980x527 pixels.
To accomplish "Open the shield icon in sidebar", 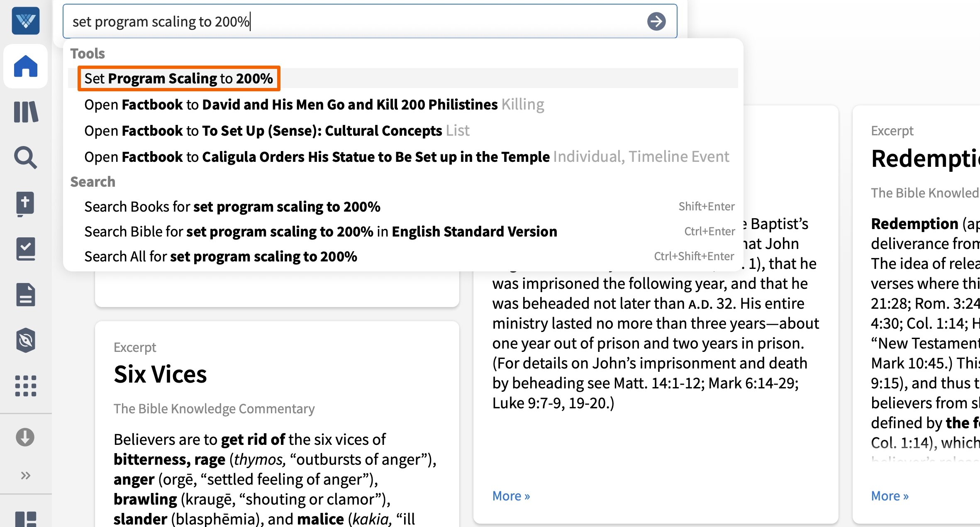I will (26, 340).
